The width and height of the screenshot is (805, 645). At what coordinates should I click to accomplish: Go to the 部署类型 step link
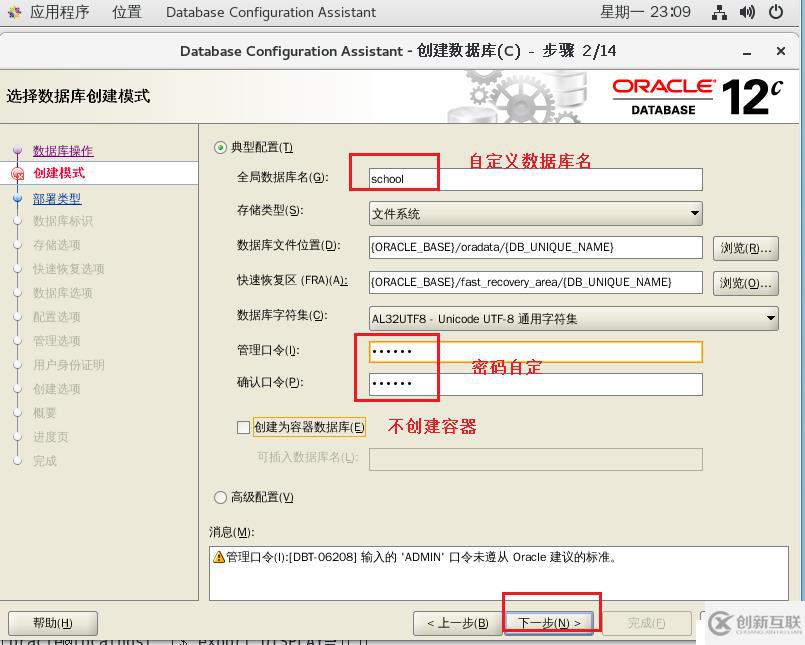pyautogui.click(x=57, y=198)
